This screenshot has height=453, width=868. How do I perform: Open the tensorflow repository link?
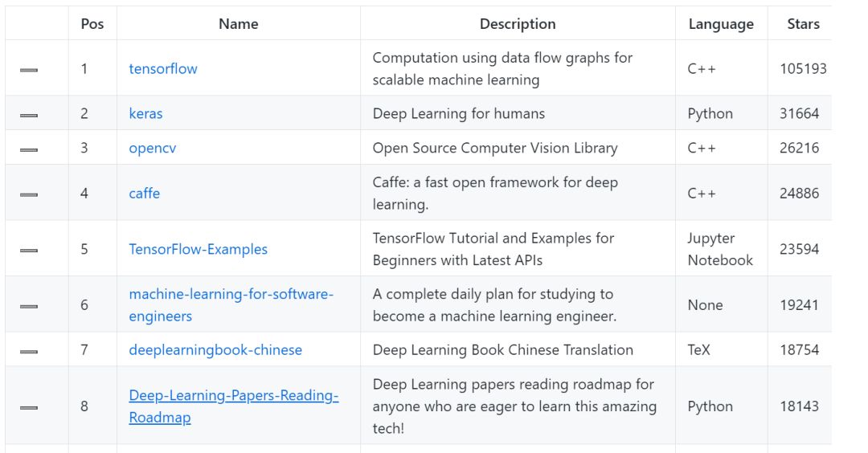point(163,69)
